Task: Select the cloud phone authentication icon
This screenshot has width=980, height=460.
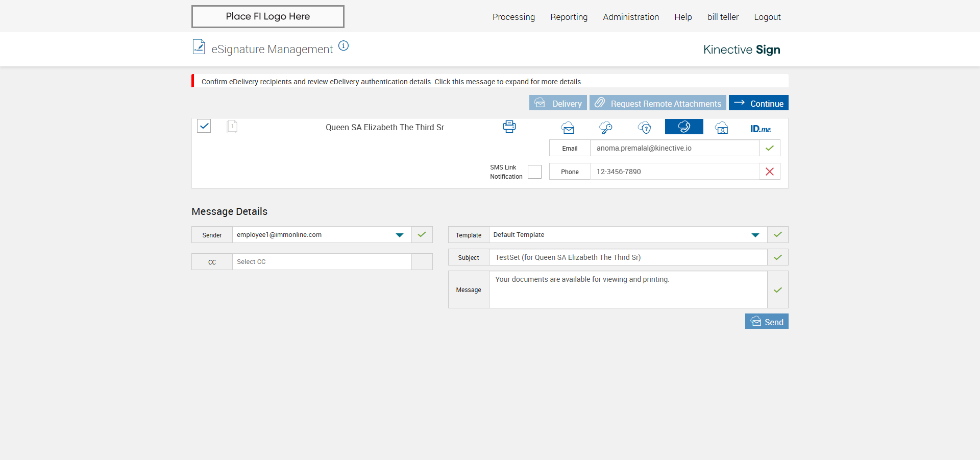Action: tap(684, 127)
